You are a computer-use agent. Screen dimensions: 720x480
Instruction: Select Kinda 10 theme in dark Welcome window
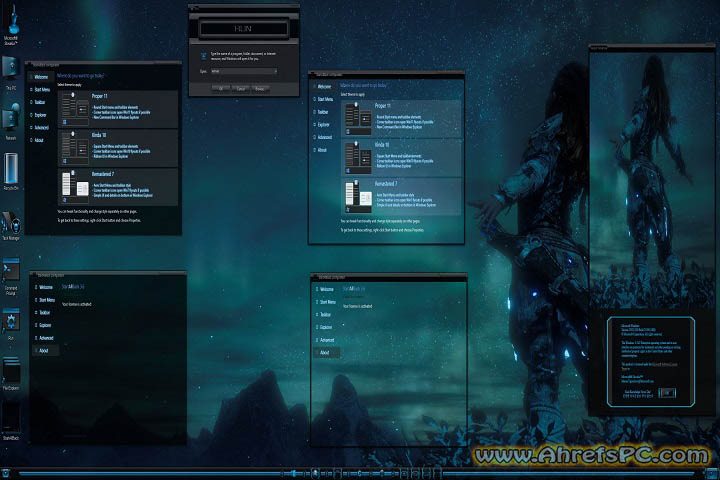pos(118,148)
